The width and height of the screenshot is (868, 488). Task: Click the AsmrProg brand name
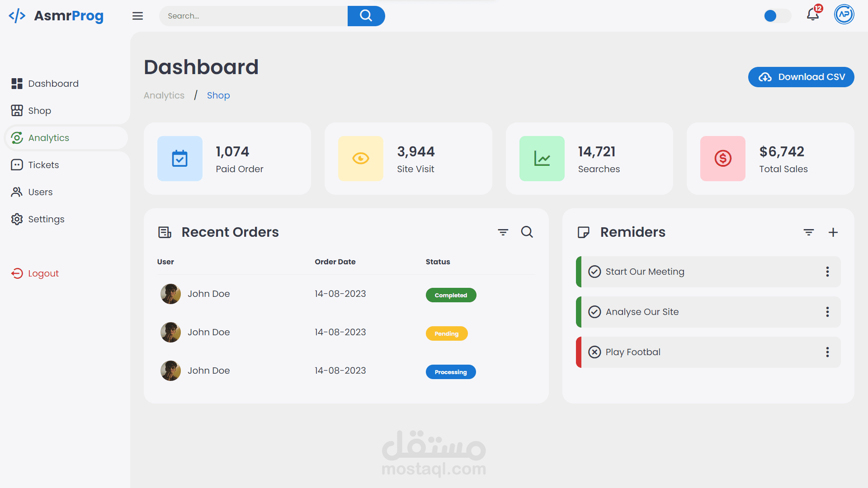pyautogui.click(x=69, y=16)
